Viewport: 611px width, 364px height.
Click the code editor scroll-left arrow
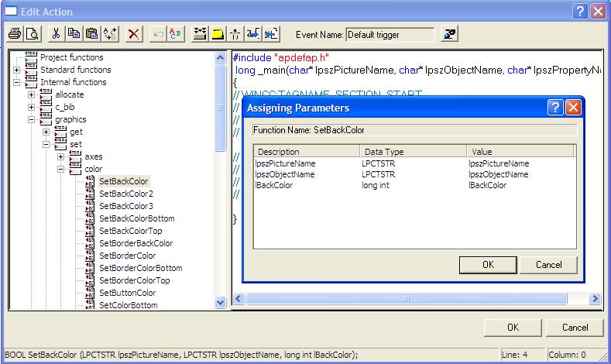coord(239,299)
